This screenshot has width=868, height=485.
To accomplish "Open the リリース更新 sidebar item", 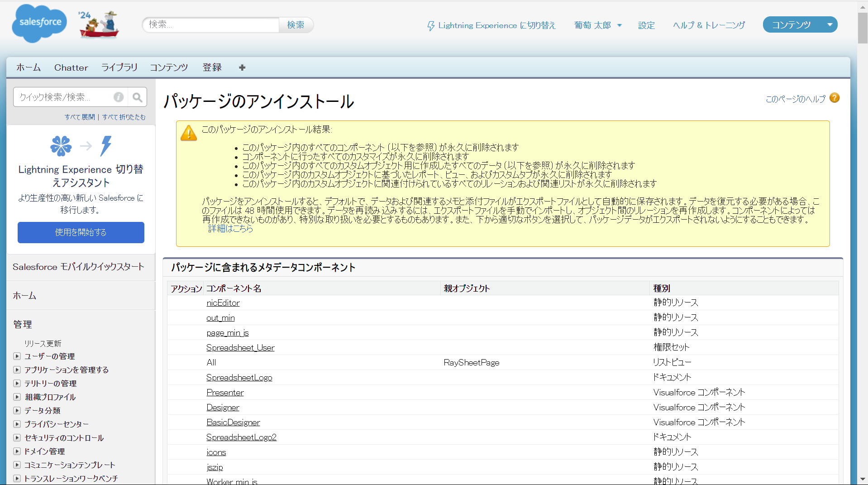I will (x=43, y=344).
